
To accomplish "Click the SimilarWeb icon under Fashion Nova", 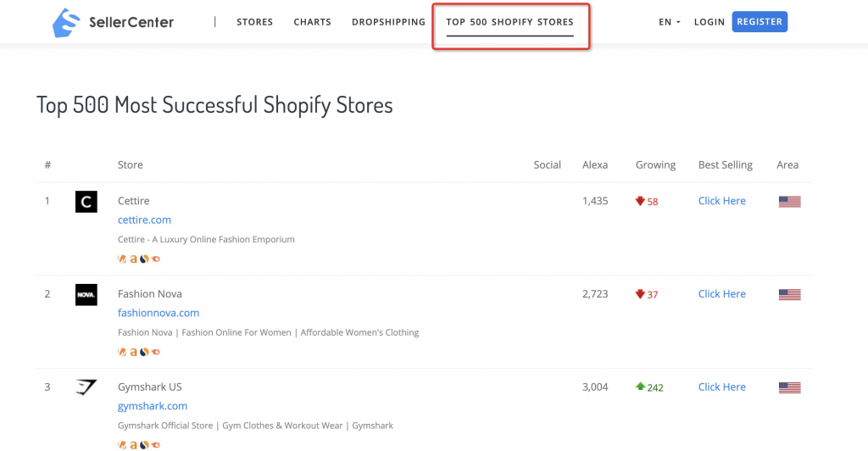I will pyautogui.click(x=144, y=352).
